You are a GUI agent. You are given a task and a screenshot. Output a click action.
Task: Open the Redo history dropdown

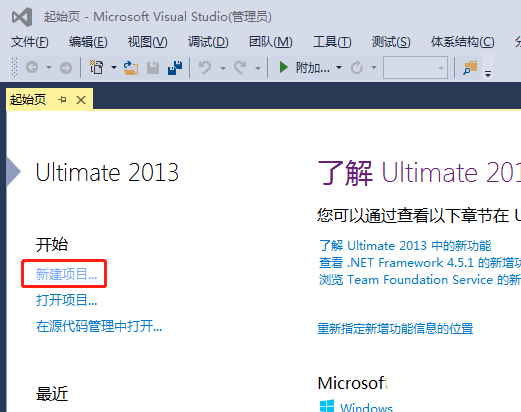coord(258,68)
